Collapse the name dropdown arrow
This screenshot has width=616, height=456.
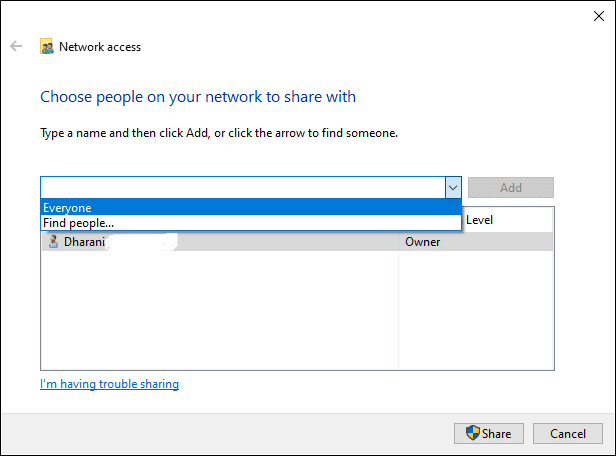452,187
